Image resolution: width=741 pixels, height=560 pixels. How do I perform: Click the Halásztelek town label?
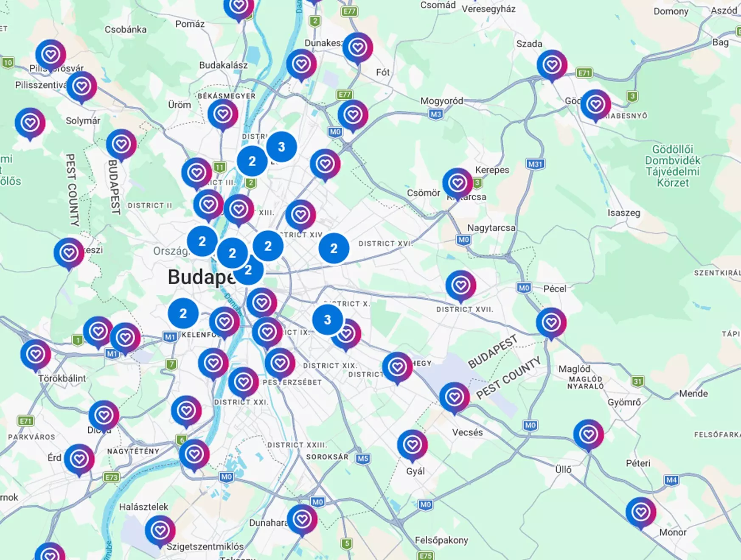click(x=143, y=507)
